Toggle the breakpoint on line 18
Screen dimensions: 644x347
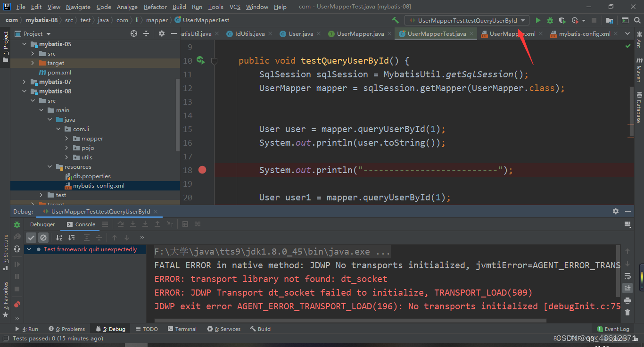[x=202, y=170]
